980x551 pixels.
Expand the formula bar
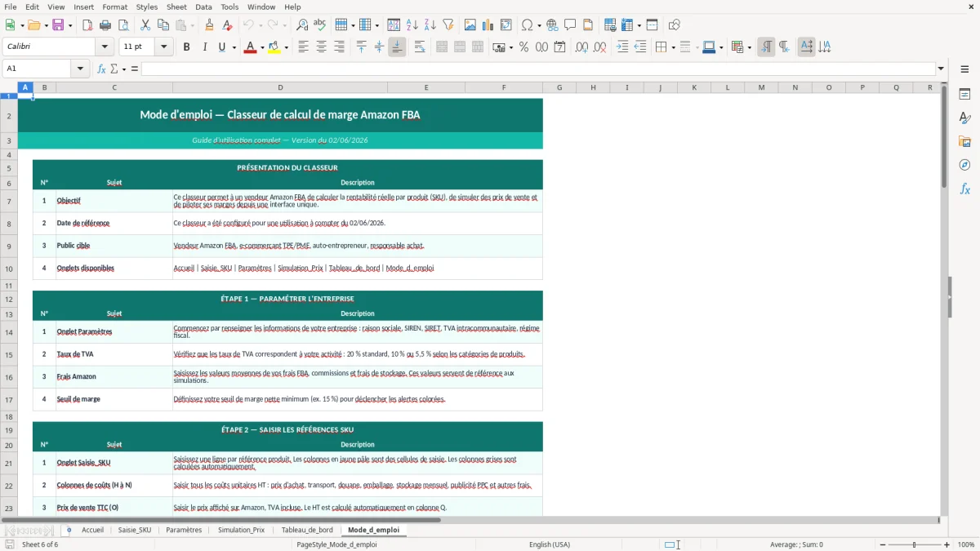click(942, 69)
